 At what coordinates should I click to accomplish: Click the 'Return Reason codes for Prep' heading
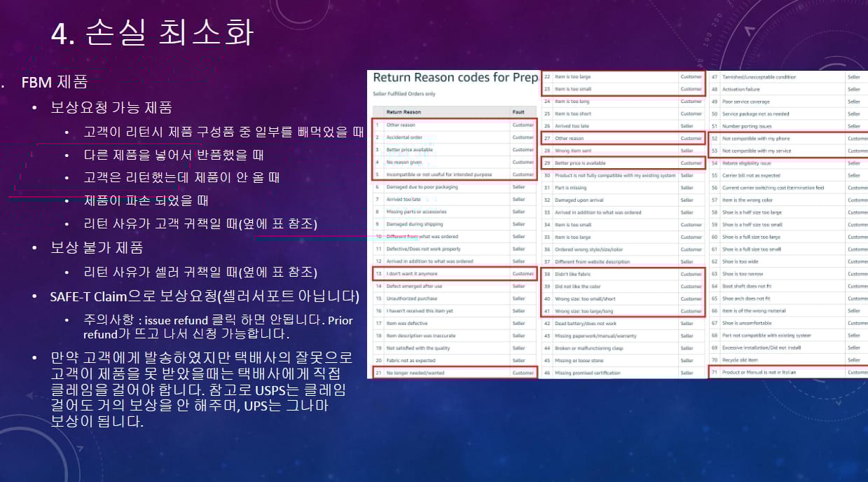pyautogui.click(x=455, y=77)
